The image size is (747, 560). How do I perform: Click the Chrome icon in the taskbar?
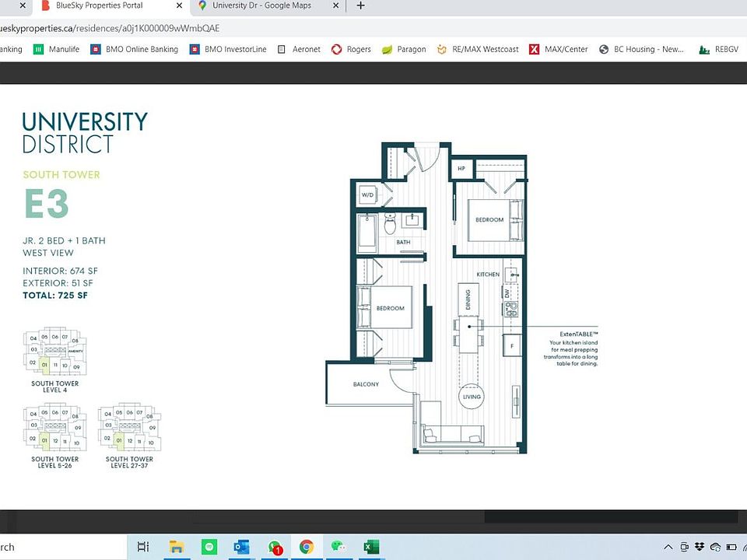point(307,547)
